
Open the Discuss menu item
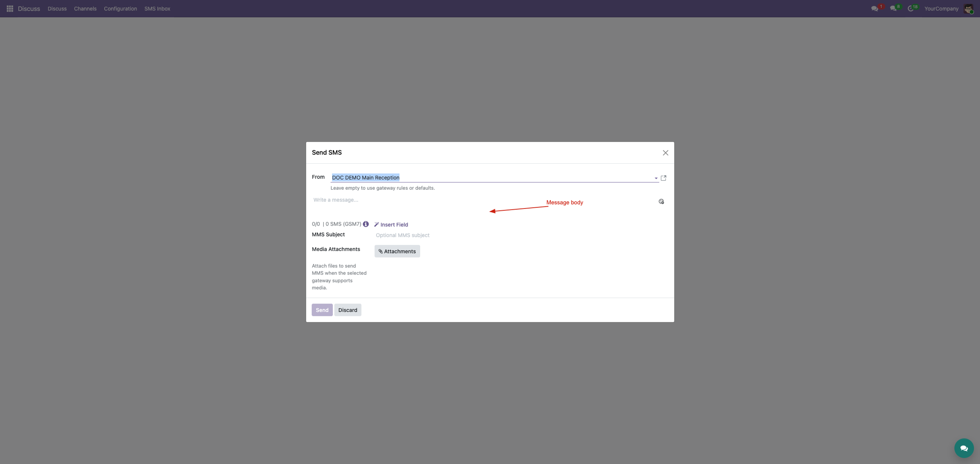pyautogui.click(x=57, y=9)
